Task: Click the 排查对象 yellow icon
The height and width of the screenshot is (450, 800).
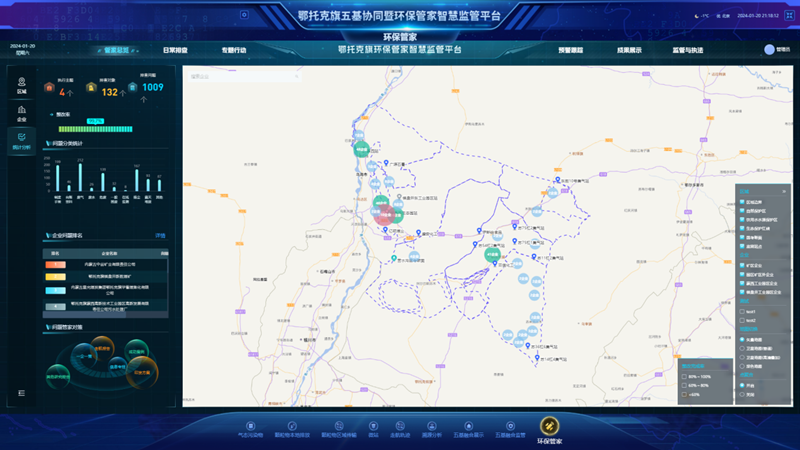Action: pyautogui.click(x=91, y=87)
